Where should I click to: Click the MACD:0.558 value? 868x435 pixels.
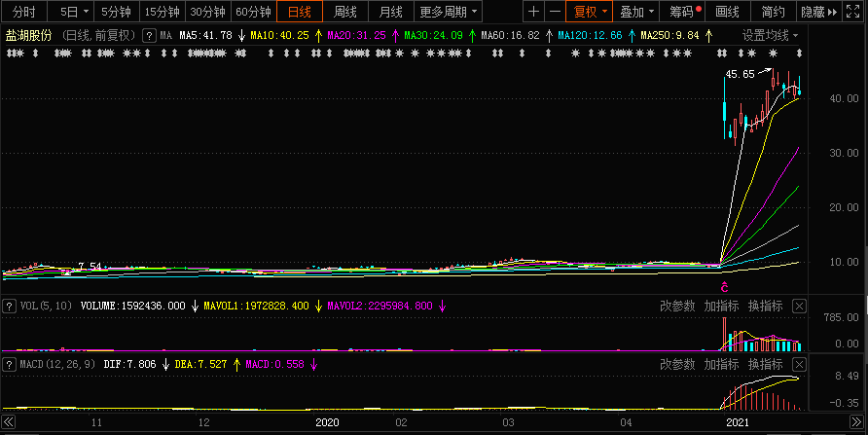(274, 364)
